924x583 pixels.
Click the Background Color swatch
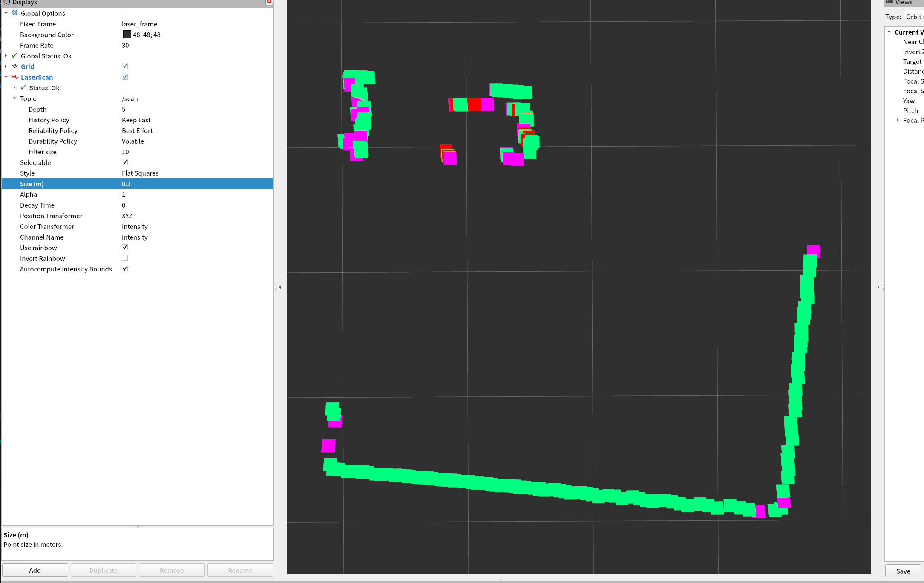tap(127, 35)
